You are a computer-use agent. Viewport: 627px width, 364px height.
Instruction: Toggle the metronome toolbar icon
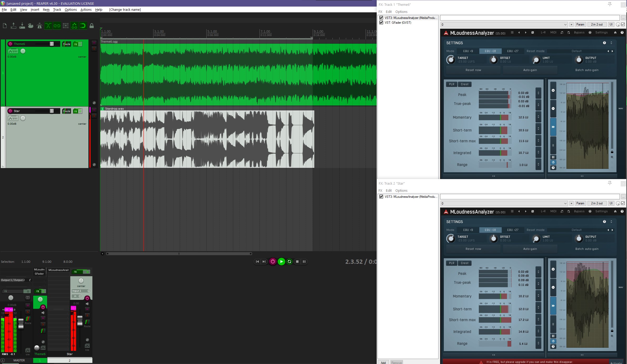coord(39,26)
